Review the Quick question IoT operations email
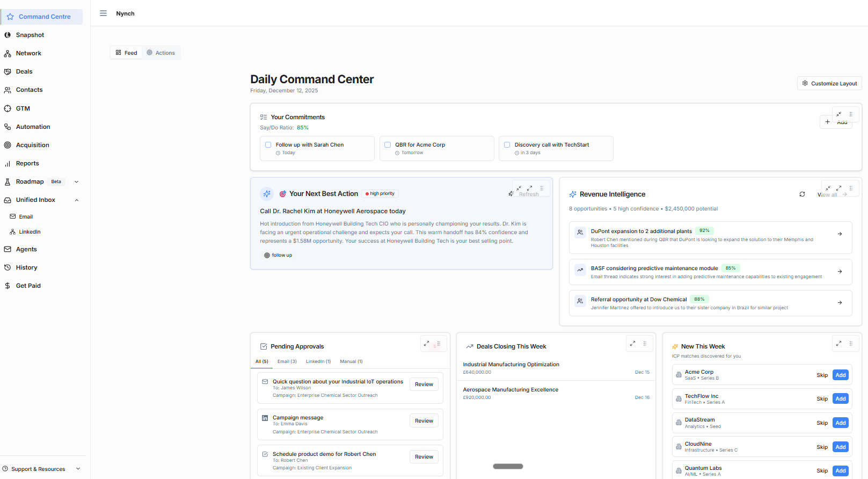 point(424,384)
